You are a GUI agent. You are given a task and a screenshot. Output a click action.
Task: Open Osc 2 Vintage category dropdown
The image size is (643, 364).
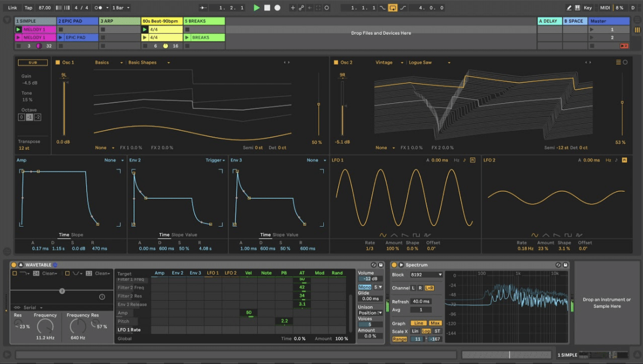point(389,63)
